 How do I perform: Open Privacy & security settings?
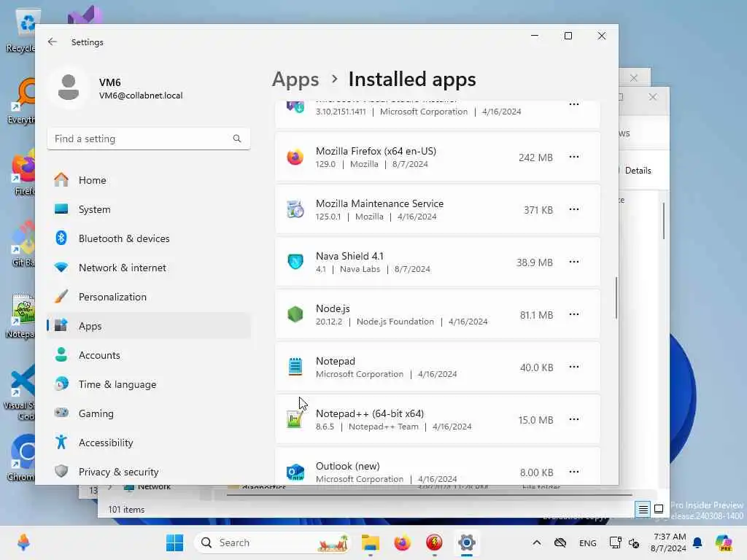149,472
